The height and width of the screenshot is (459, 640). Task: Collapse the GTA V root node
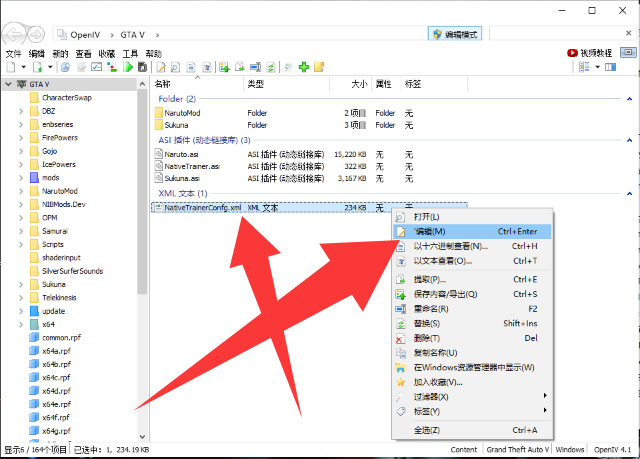pyautogui.click(x=8, y=84)
